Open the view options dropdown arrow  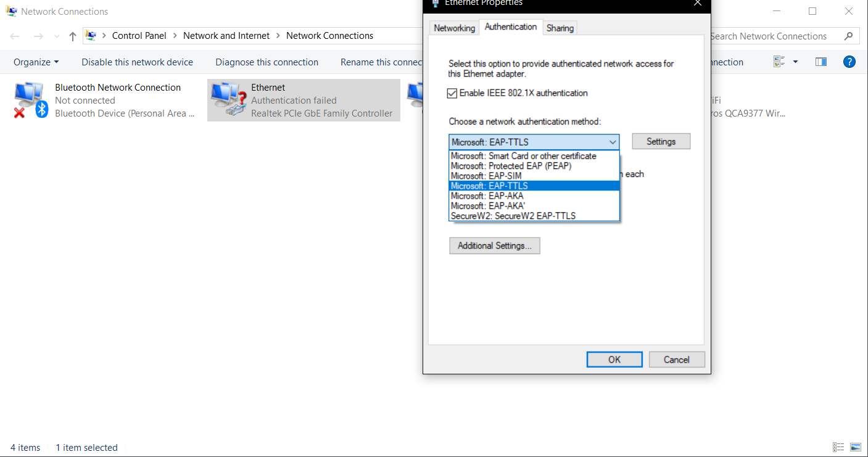point(795,62)
